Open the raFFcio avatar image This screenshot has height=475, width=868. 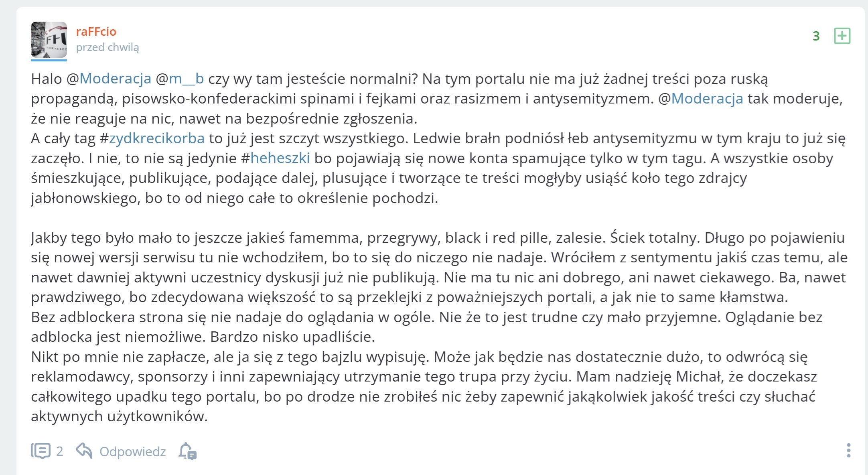49,39
